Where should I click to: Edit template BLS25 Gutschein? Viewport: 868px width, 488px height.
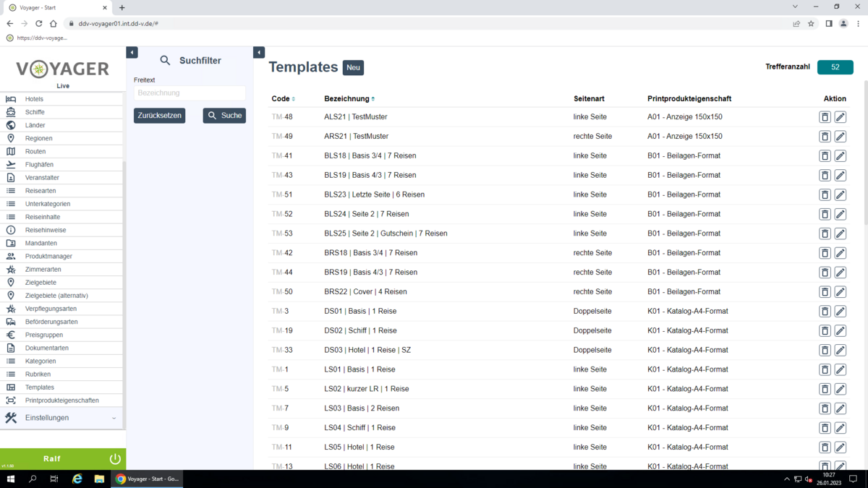pyautogui.click(x=840, y=234)
